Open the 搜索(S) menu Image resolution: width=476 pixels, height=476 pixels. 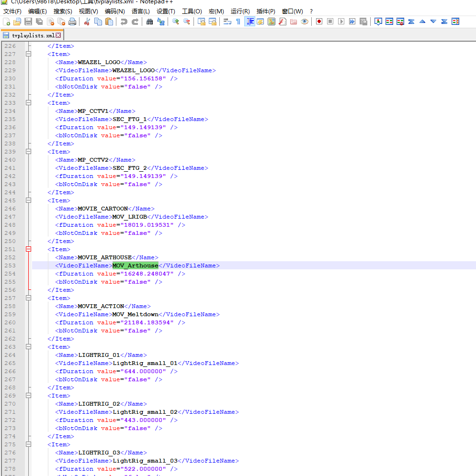(x=63, y=11)
